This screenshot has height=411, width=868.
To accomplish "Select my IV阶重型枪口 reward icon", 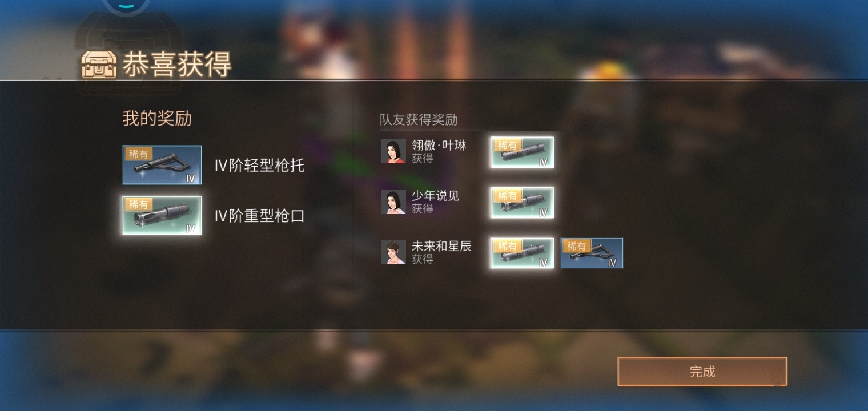I will [162, 215].
